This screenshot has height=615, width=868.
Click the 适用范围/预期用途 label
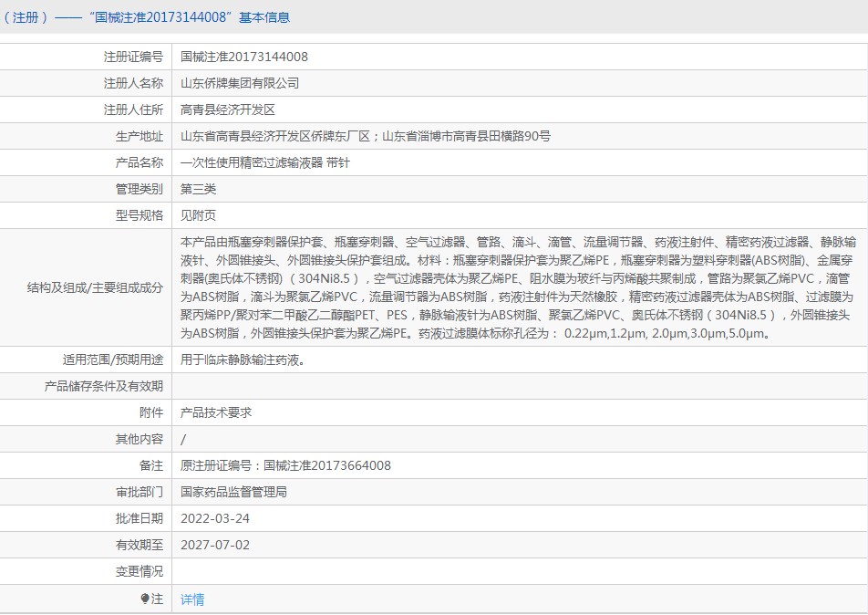pos(113,360)
